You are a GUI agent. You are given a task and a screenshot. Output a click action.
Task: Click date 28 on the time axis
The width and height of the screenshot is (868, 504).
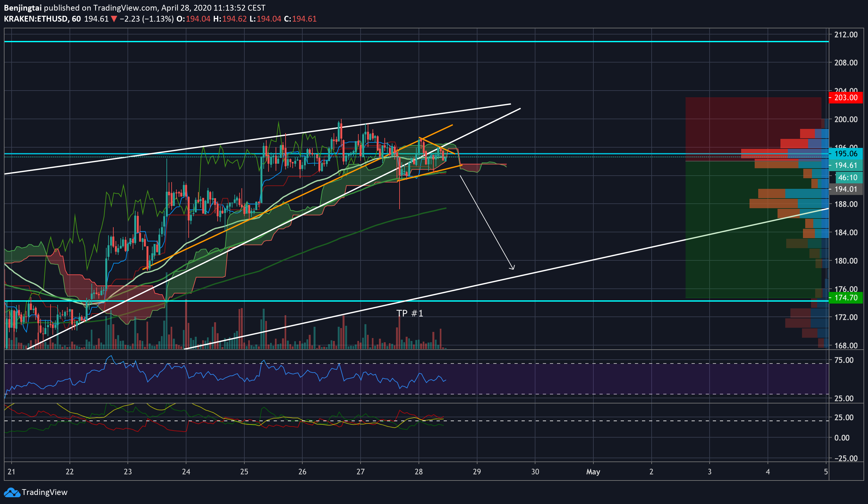pos(419,471)
